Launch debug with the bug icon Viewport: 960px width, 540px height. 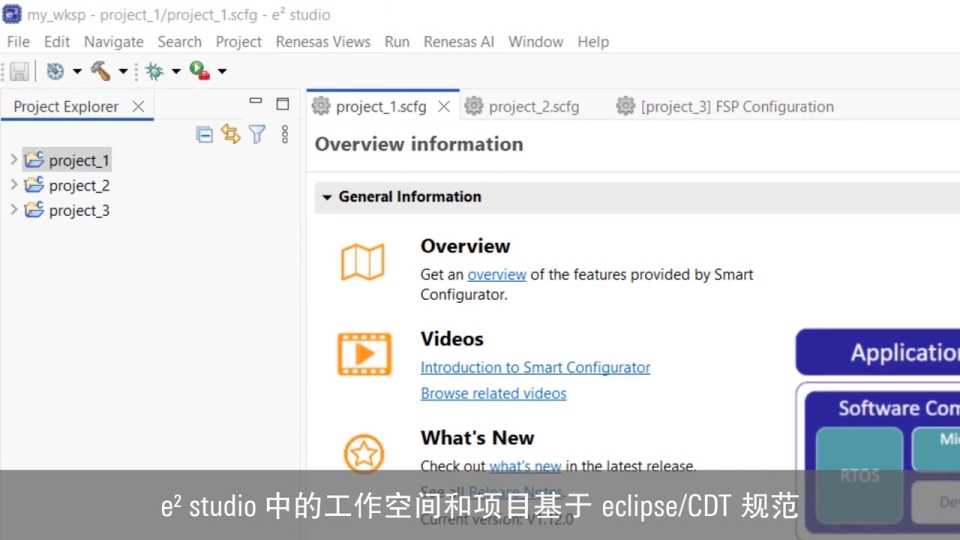pos(154,71)
